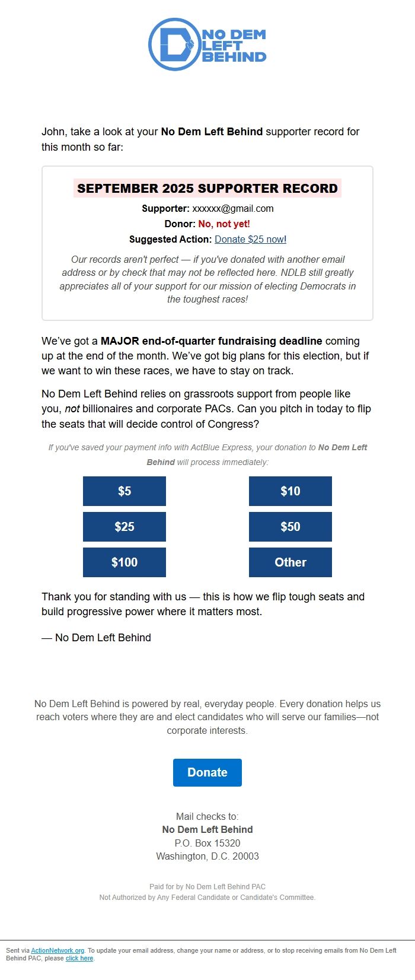
Task: Choose the Other amount button
Action: click(x=290, y=562)
